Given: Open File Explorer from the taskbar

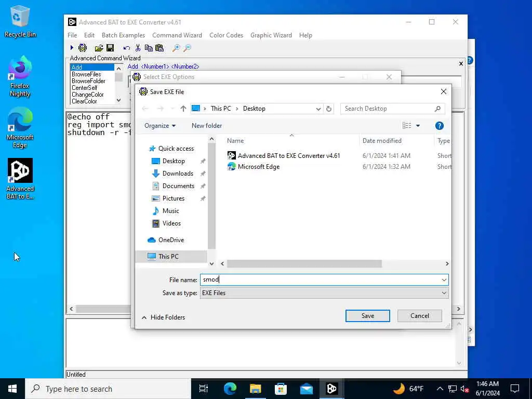Looking at the screenshot, I should pos(256,389).
